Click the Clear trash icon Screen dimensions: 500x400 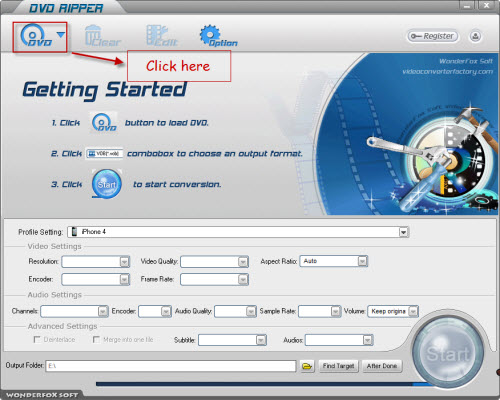(x=102, y=36)
